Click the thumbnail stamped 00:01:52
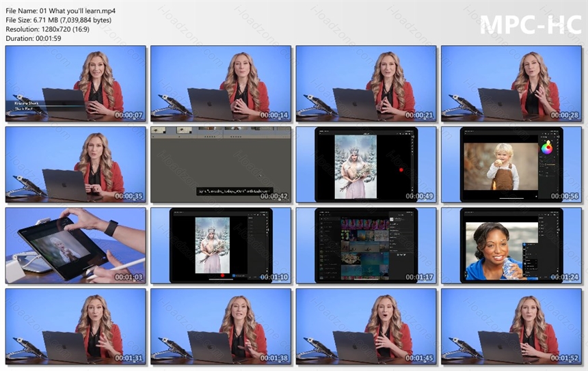This screenshot has height=371, width=588. pos(511,327)
